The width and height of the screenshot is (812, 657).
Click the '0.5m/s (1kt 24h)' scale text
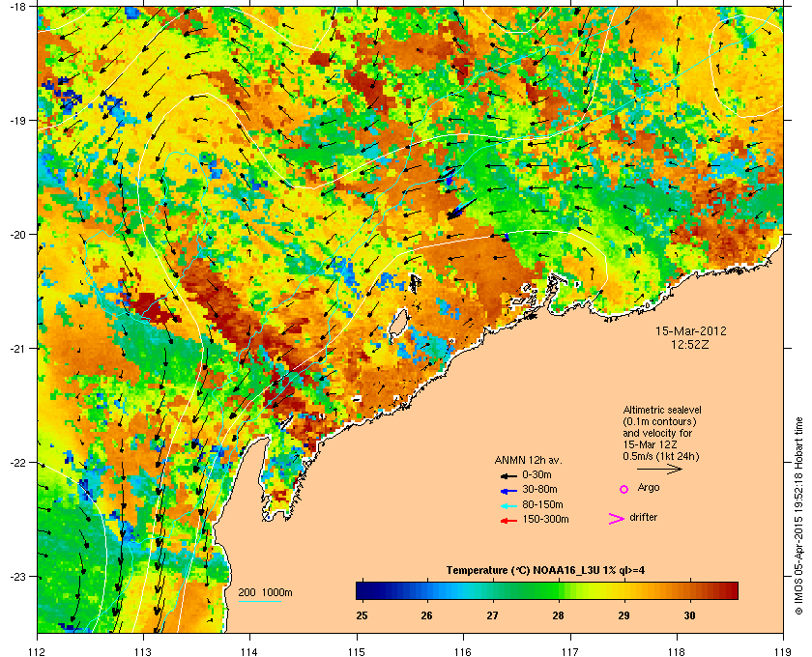(x=661, y=457)
